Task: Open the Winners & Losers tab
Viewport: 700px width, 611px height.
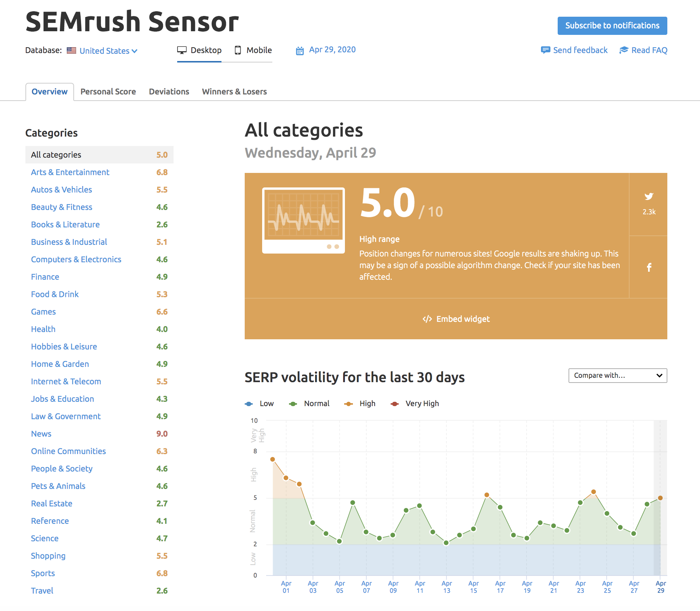Action: coord(235,92)
